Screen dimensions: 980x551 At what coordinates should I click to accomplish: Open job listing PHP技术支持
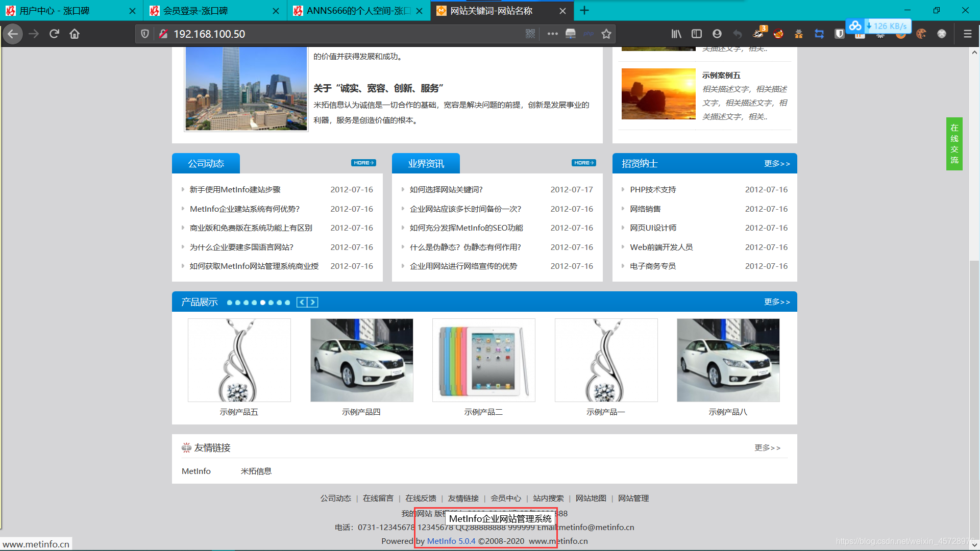(653, 189)
